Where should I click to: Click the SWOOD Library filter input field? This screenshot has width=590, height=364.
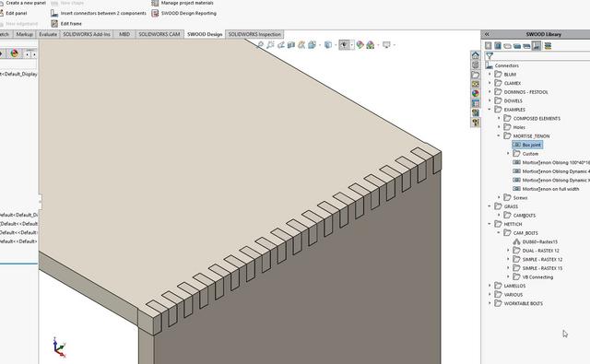[x=542, y=56]
